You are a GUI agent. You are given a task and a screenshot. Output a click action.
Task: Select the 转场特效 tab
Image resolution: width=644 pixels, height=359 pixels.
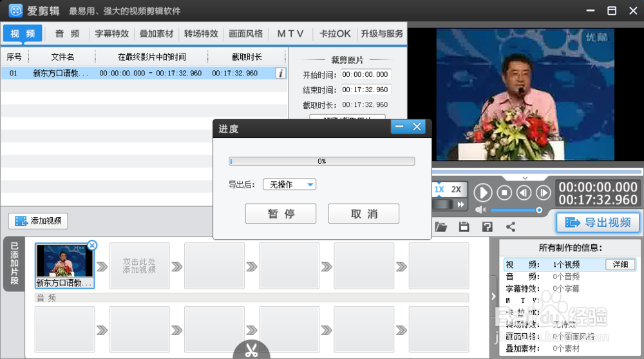[x=201, y=34]
